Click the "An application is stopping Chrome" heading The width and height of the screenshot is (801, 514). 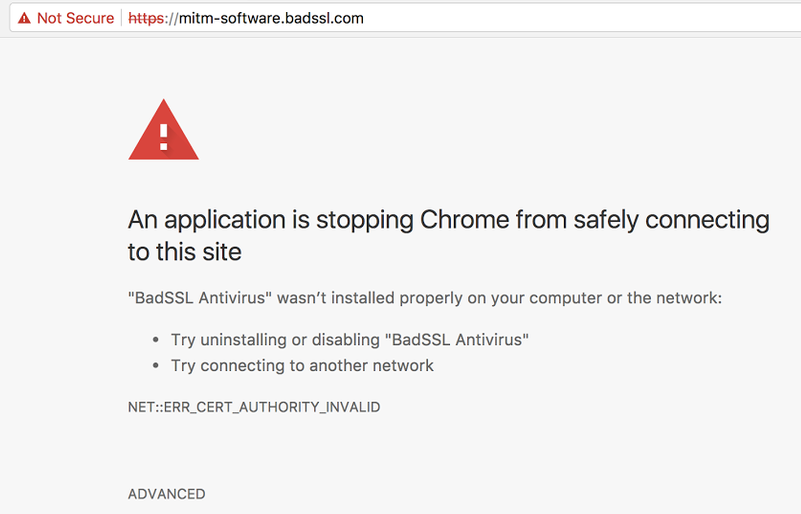pos(448,220)
